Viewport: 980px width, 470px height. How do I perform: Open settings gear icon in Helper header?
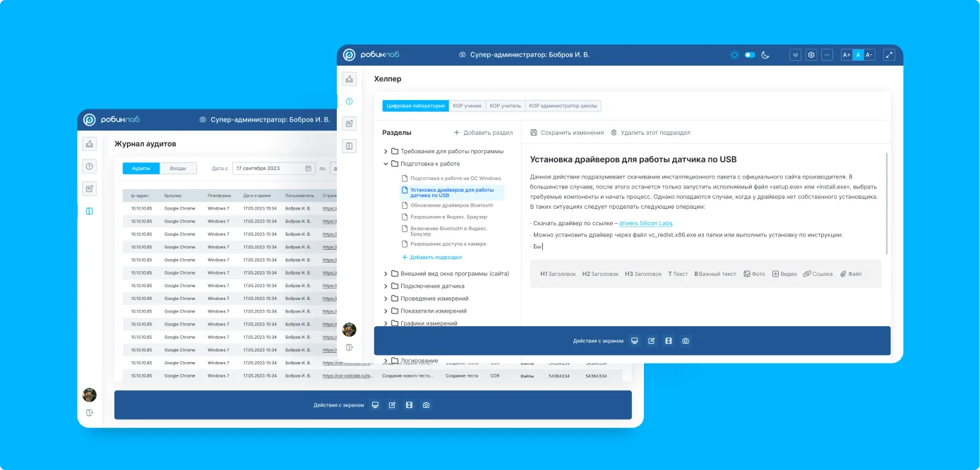(x=811, y=55)
